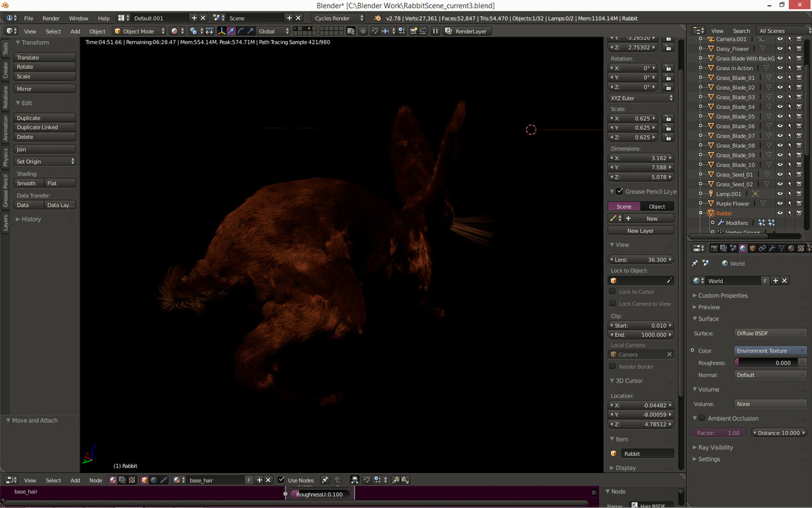Image resolution: width=812 pixels, height=508 pixels.
Task: Enable the Ambient Occlusion checkbox
Action: point(702,419)
